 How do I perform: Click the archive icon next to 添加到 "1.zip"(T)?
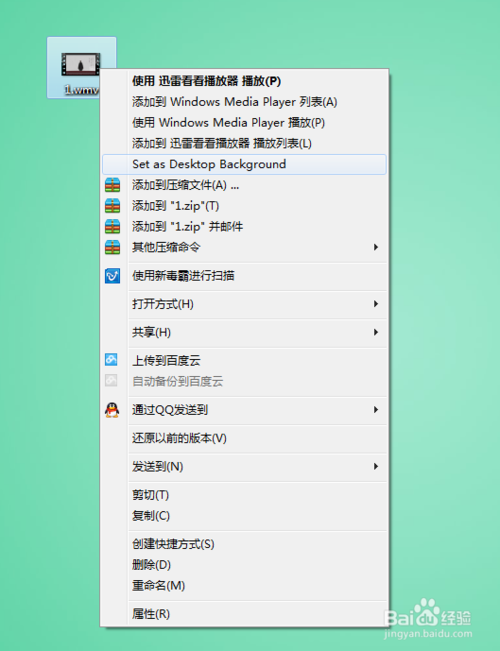(112, 206)
